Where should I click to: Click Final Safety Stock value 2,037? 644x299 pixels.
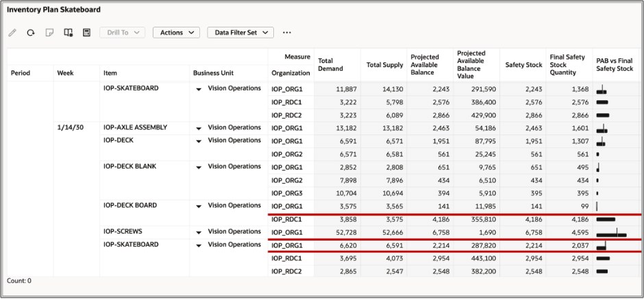coord(580,246)
